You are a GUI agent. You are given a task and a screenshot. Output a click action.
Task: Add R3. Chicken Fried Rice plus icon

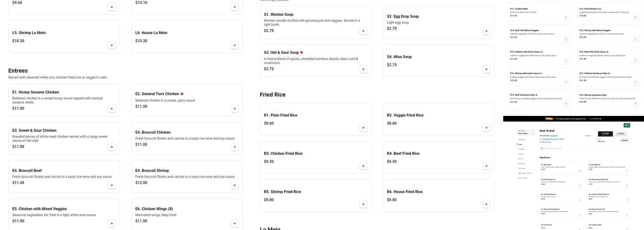363,166
